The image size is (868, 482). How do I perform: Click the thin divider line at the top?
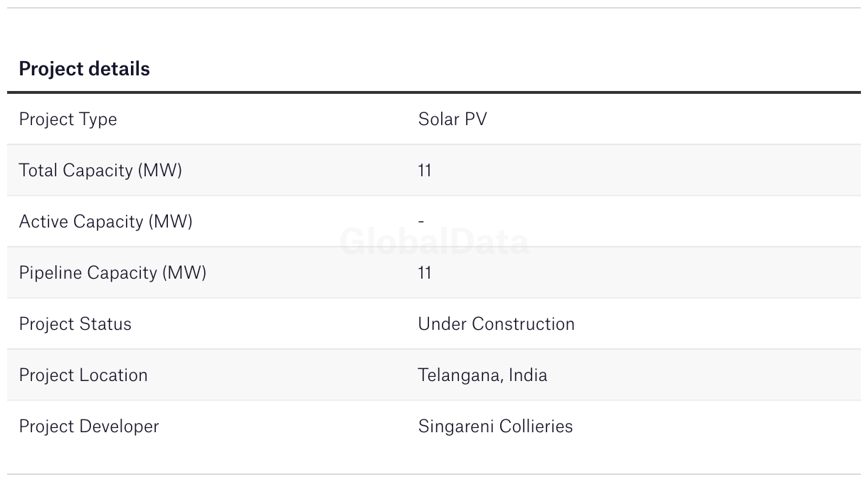coord(434,8)
